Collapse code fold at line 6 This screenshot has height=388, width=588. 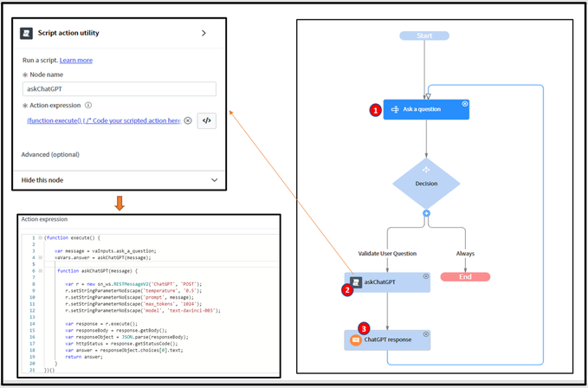[40, 271]
